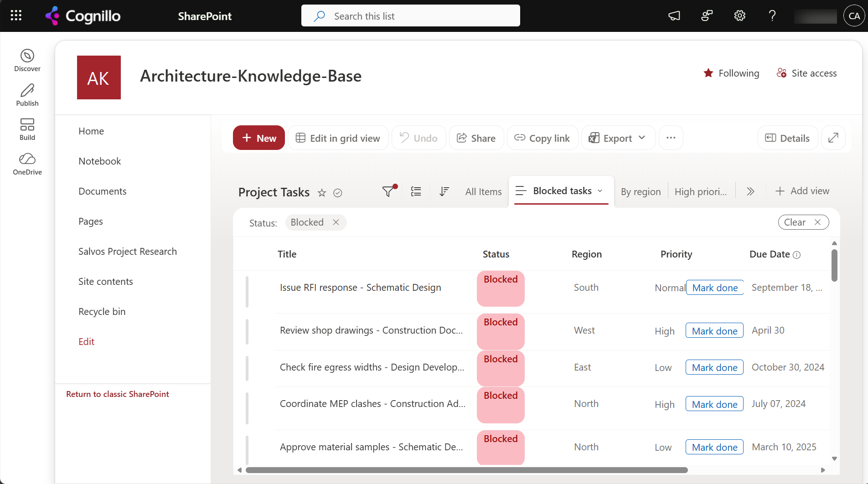Open the Priority column header menu

[x=676, y=254]
